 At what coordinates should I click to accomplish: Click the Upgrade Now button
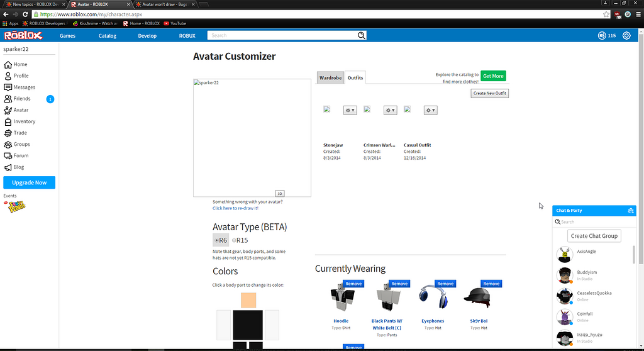(29, 182)
